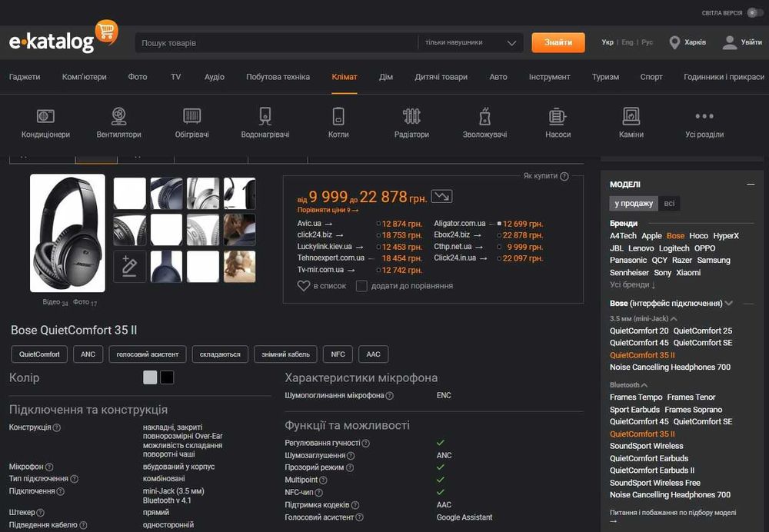Click the edit pencil icon in gallery
The image size is (769, 532).
tap(129, 266)
